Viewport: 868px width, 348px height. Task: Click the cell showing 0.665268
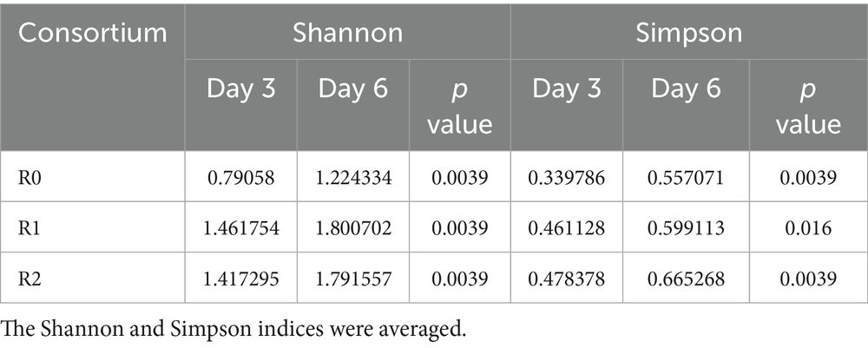point(688,280)
